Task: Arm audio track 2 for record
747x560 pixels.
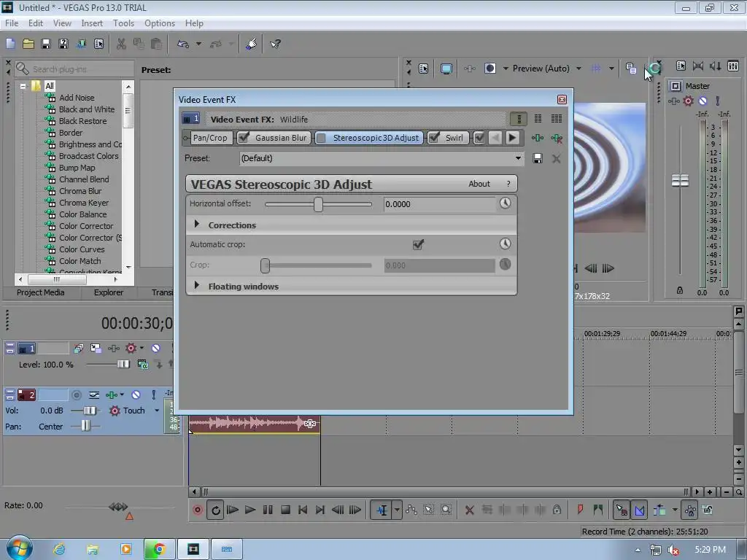Action: point(76,394)
